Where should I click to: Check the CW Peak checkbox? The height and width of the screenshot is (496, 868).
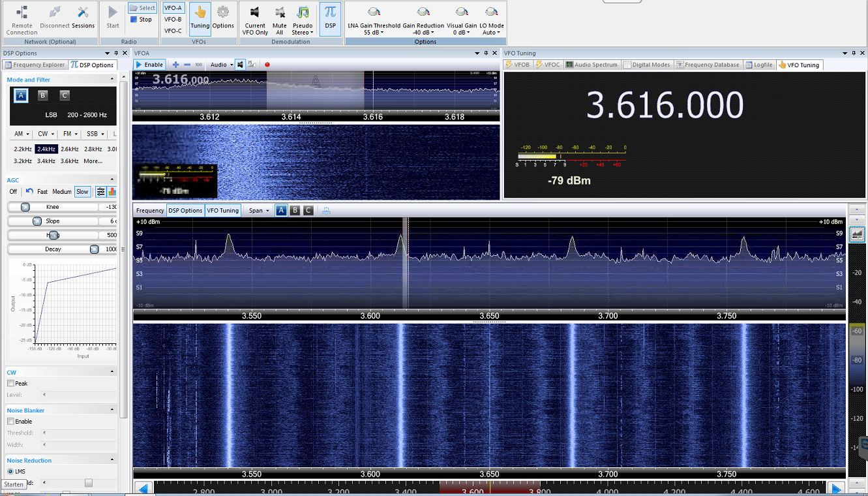click(x=11, y=383)
